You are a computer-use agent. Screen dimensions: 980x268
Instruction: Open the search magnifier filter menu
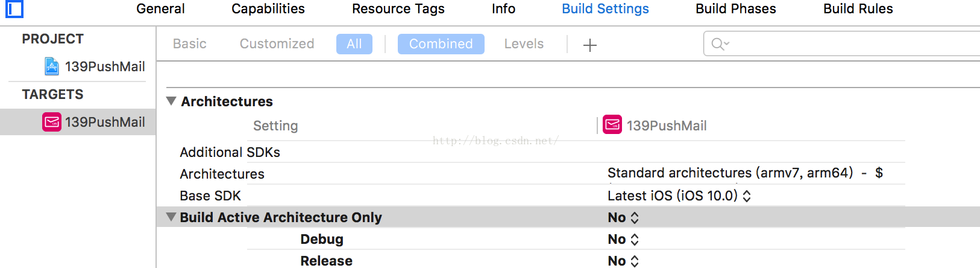(x=720, y=44)
